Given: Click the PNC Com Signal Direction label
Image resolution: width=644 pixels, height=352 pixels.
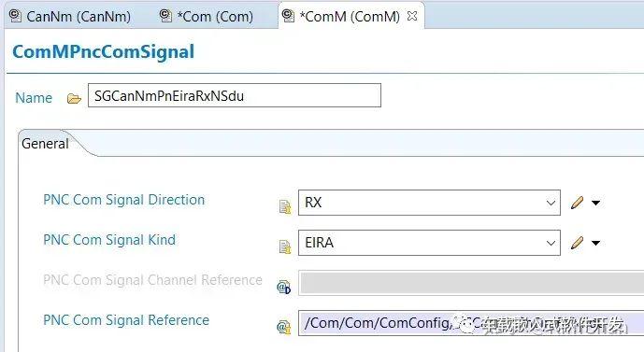Looking at the screenshot, I should coord(124,200).
